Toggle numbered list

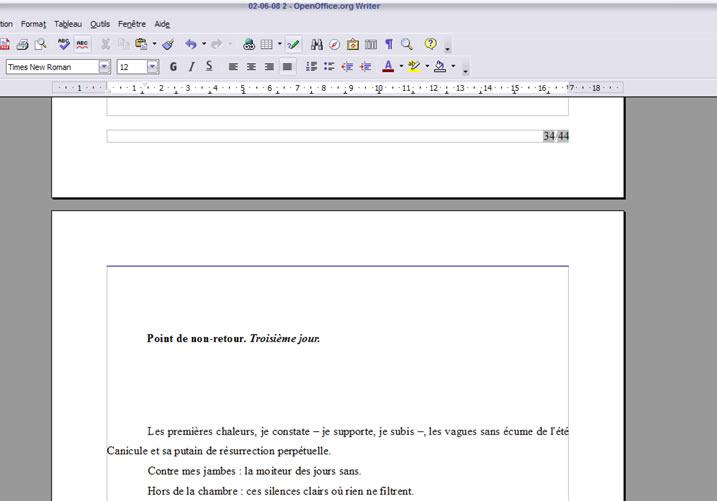(x=311, y=67)
